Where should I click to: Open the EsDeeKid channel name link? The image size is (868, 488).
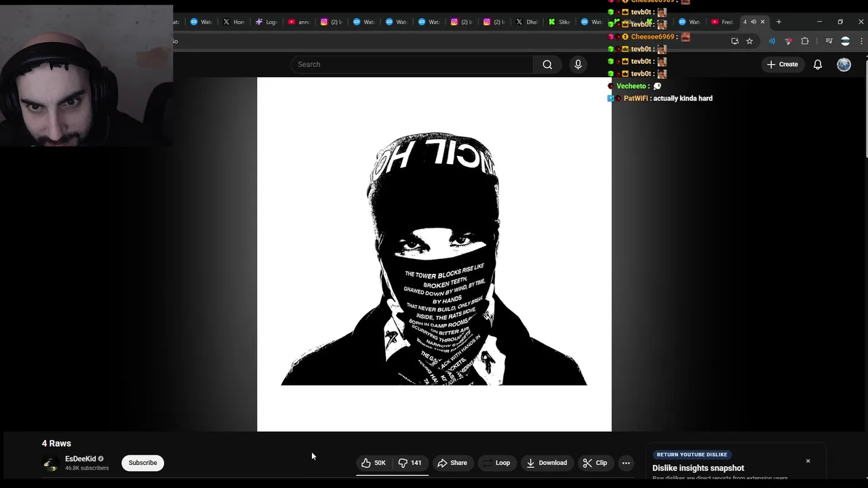pyautogui.click(x=80, y=459)
